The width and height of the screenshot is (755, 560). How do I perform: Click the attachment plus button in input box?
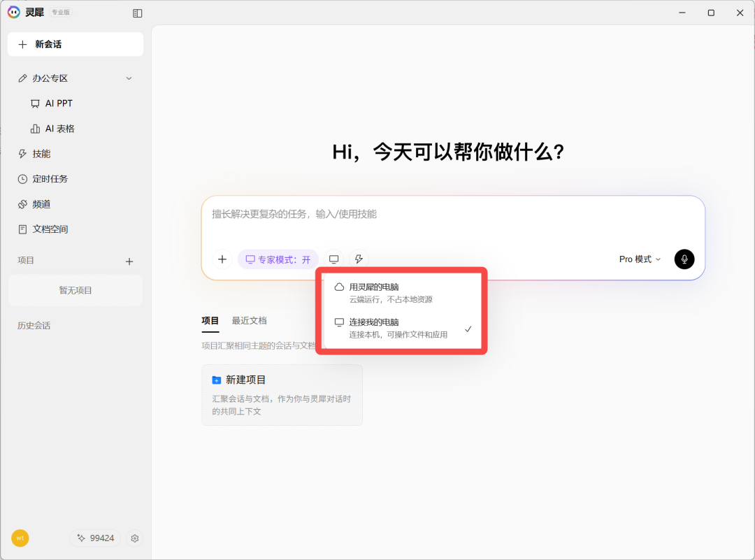tap(222, 259)
